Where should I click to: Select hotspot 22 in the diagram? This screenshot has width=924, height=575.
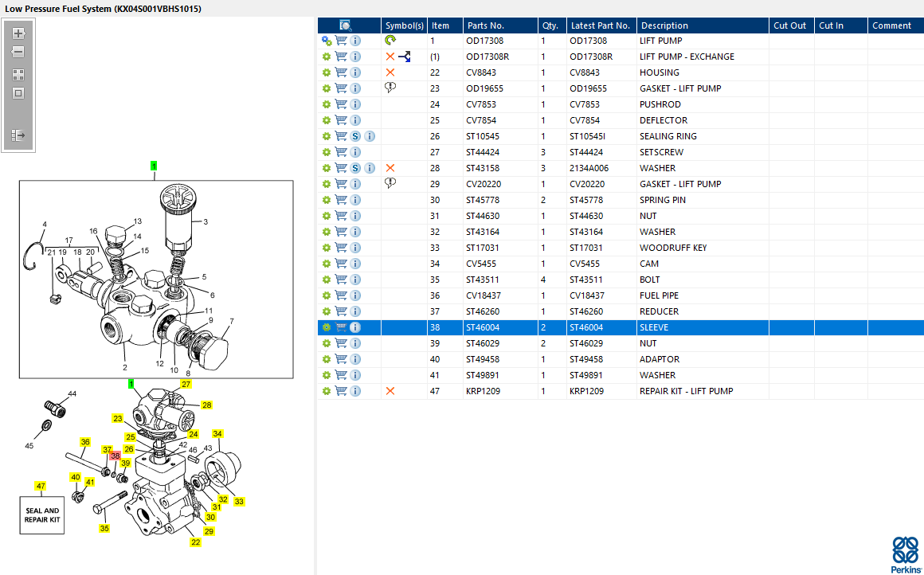pos(196,542)
